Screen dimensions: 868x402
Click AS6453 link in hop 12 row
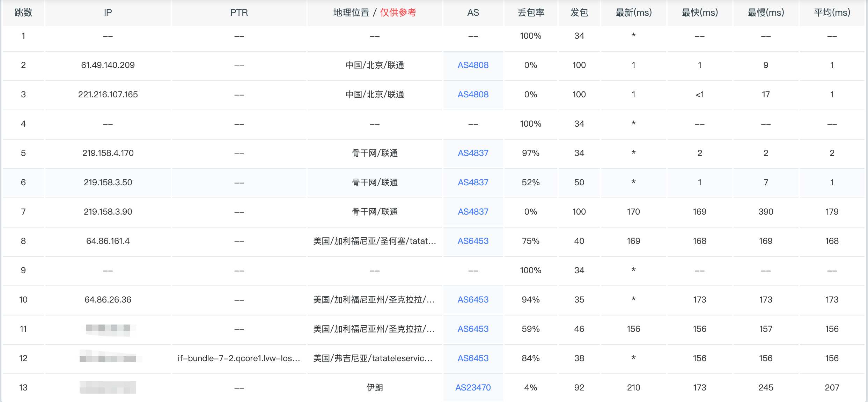click(x=473, y=358)
